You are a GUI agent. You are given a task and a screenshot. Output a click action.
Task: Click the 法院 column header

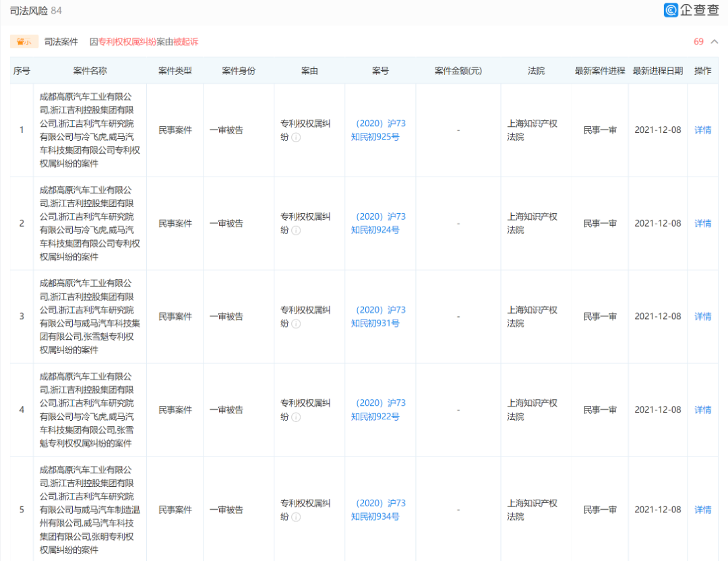coord(536,71)
